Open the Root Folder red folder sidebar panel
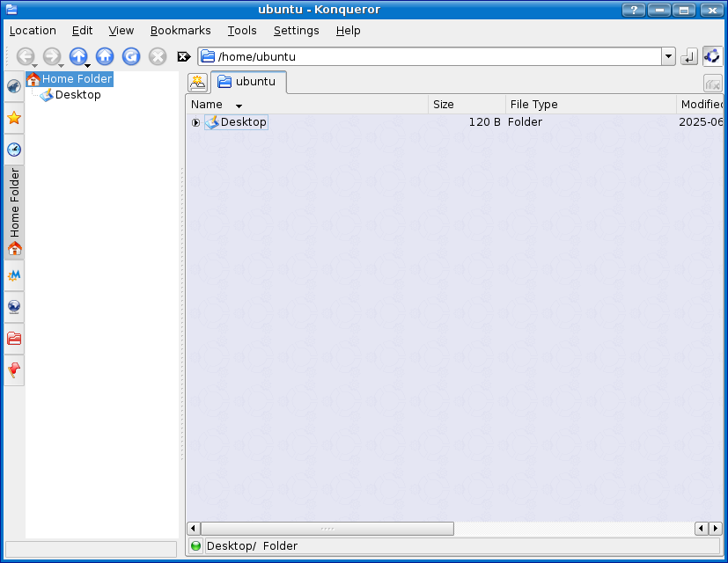 14,339
